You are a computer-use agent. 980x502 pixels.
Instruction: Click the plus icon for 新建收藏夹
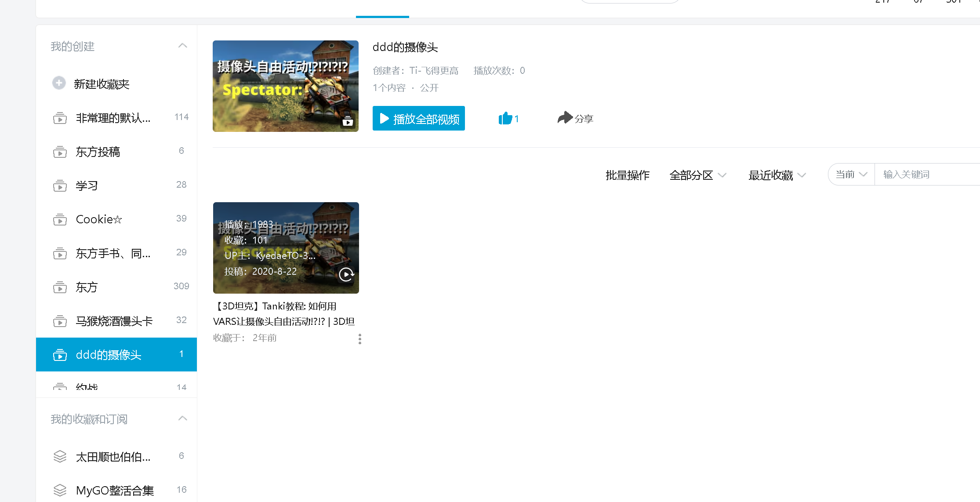59,83
